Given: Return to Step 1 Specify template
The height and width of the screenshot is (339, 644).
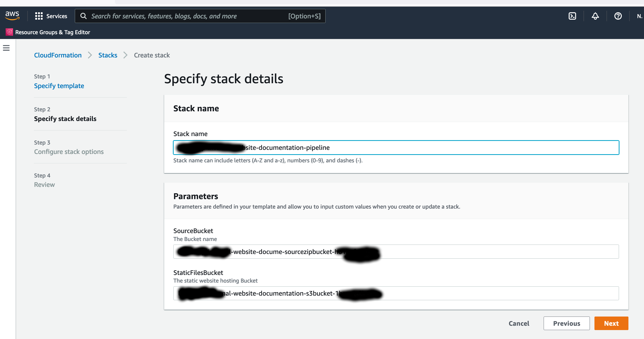Looking at the screenshot, I should [x=59, y=86].
